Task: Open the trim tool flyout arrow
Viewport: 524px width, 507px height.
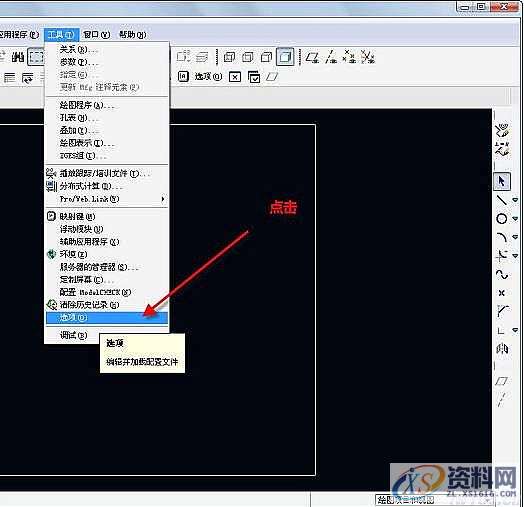Action: [x=515, y=256]
